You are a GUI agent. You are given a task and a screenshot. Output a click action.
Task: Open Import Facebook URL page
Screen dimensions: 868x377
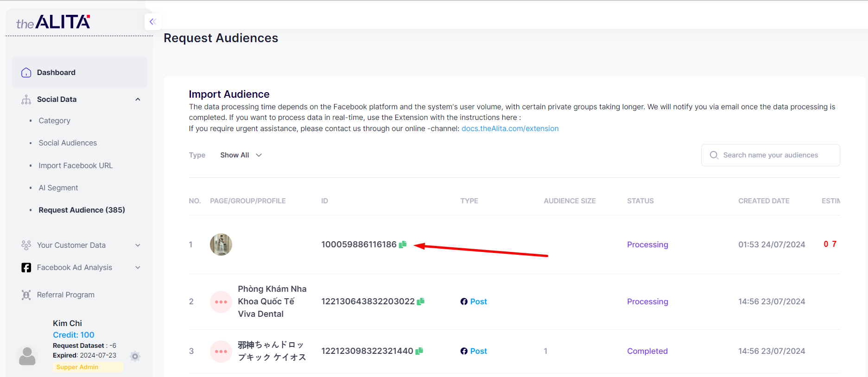[x=76, y=166]
